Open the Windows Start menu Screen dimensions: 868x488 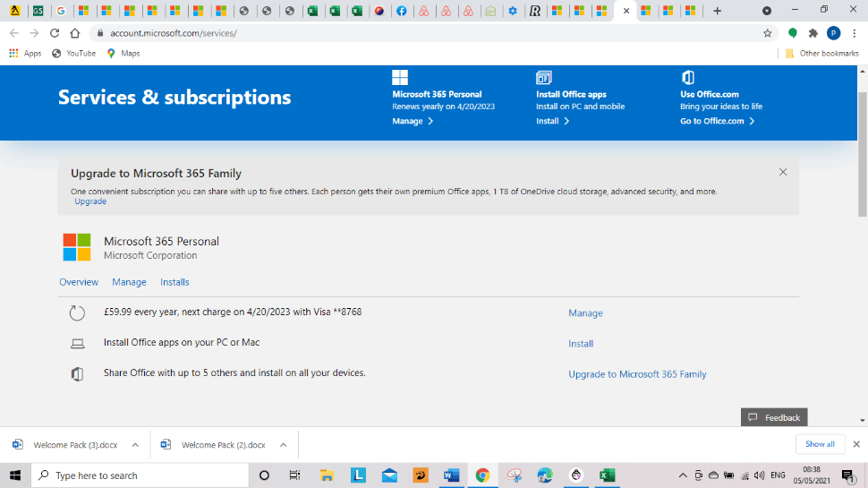click(x=15, y=475)
